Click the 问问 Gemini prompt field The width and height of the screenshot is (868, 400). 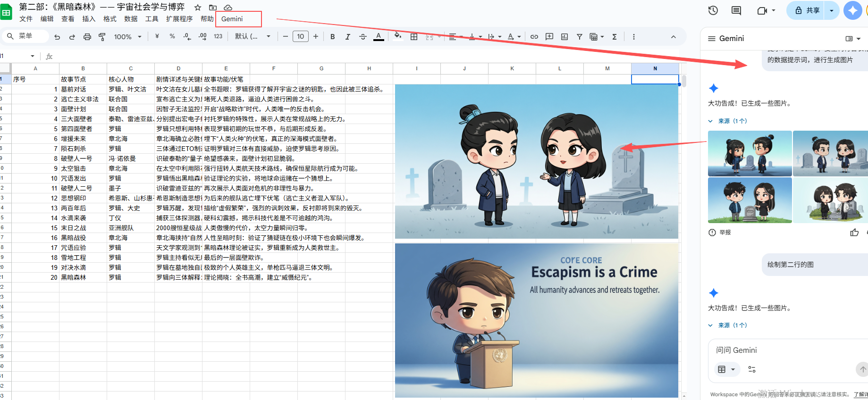click(788, 350)
